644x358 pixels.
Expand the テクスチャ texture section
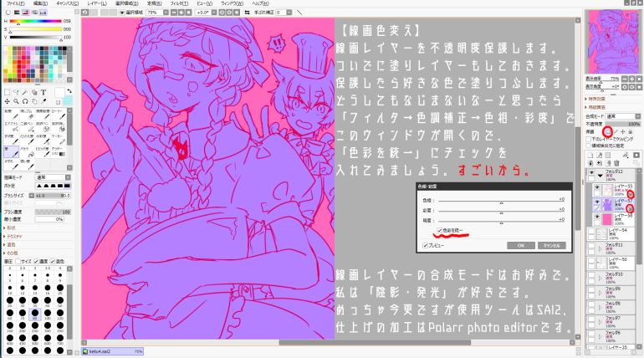click(13, 237)
